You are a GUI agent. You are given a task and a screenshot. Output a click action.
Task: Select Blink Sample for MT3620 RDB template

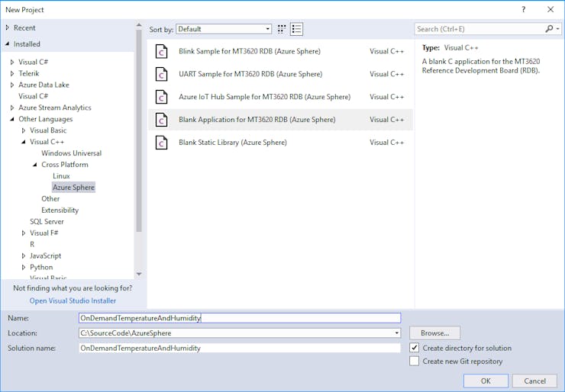[x=280, y=51]
